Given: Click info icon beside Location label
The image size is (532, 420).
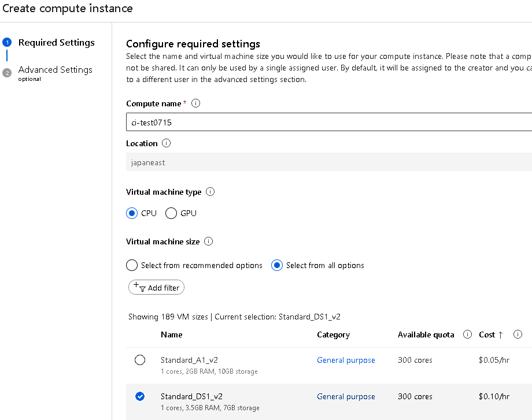Looking at the screenshot, I should click(x=167, y=143).
